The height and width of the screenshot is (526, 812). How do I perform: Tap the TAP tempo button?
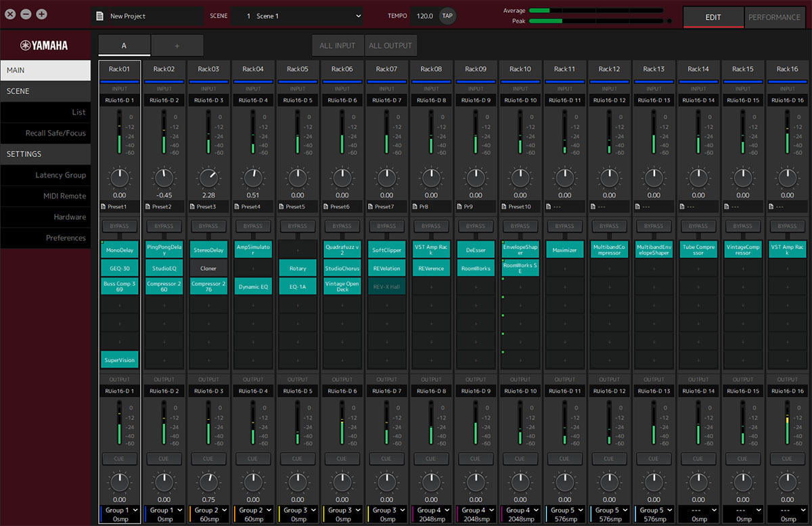click(447, 16)
